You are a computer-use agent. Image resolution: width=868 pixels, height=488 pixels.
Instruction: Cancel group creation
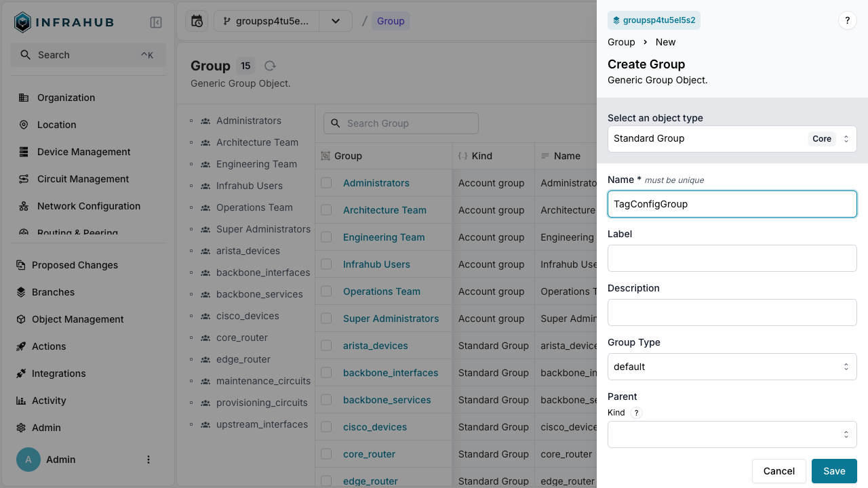[778, 471]
